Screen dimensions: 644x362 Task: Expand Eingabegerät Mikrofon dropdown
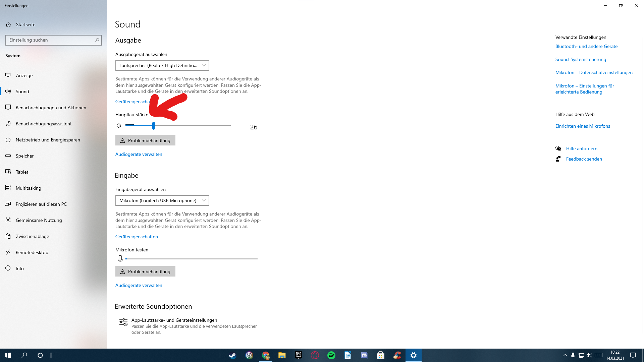pyautogui.click(x=162, y=200)
